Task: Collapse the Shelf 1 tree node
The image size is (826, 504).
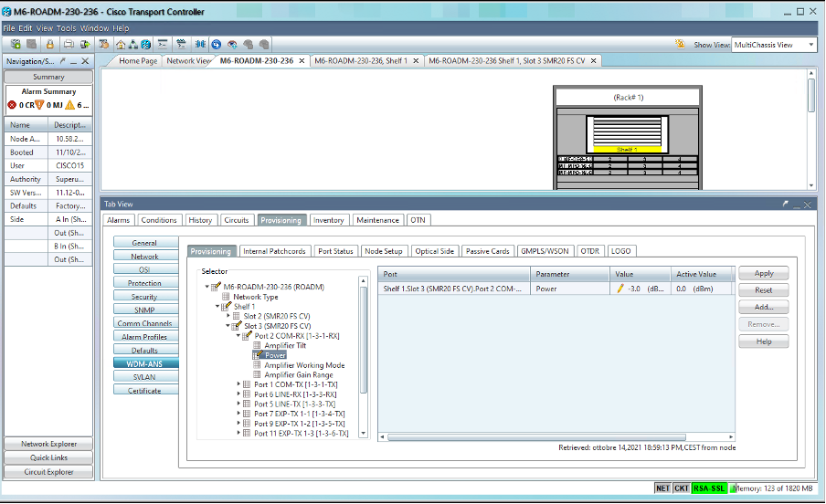Action: click(x=217, y=306)
